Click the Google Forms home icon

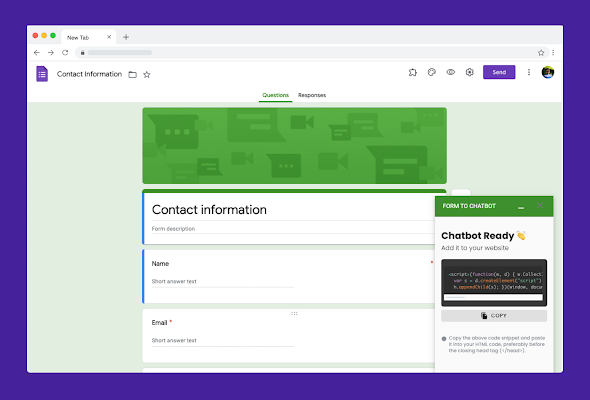point(42,74)
